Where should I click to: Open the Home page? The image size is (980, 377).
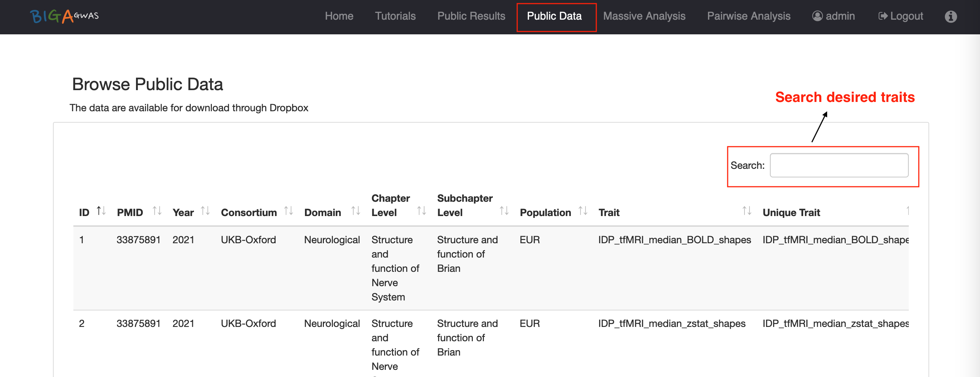coord(339,16)
